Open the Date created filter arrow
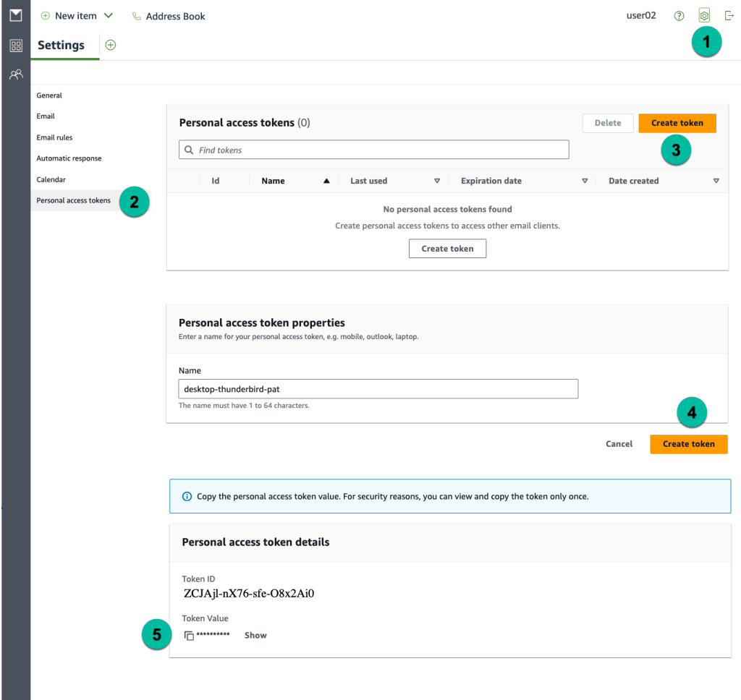 [x=716, y=180]
